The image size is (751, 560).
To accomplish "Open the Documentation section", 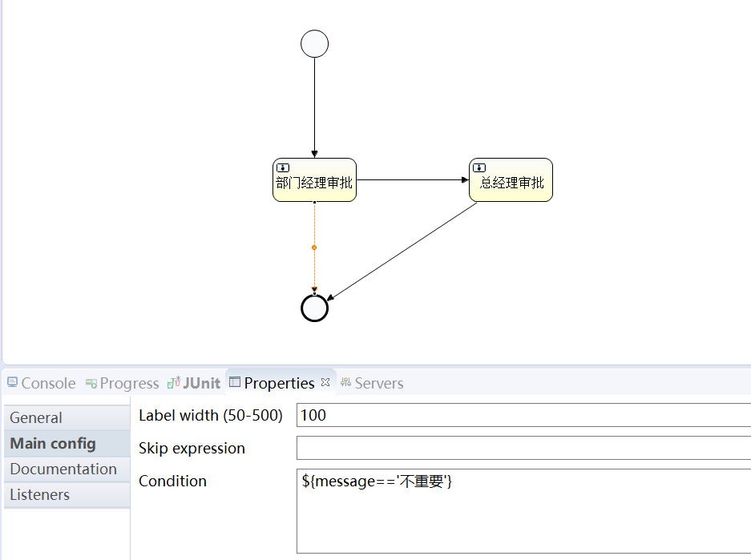I will (67, 469).
